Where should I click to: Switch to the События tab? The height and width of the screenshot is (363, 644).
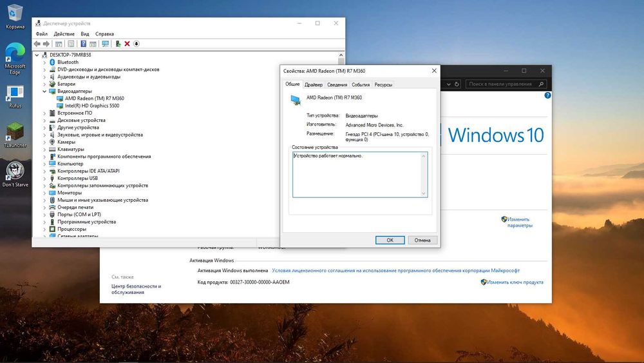point(361,84)
